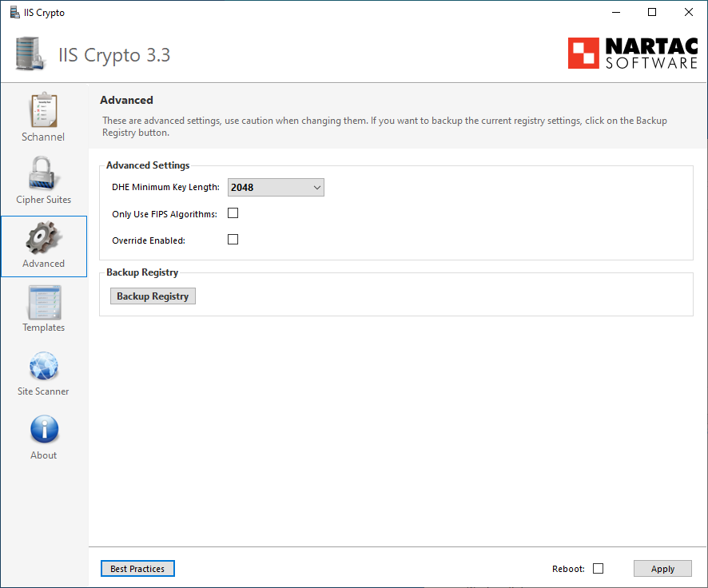Click the Backup Registry button
The height and width of the screenshot is (588, 708).
[153, 296]
